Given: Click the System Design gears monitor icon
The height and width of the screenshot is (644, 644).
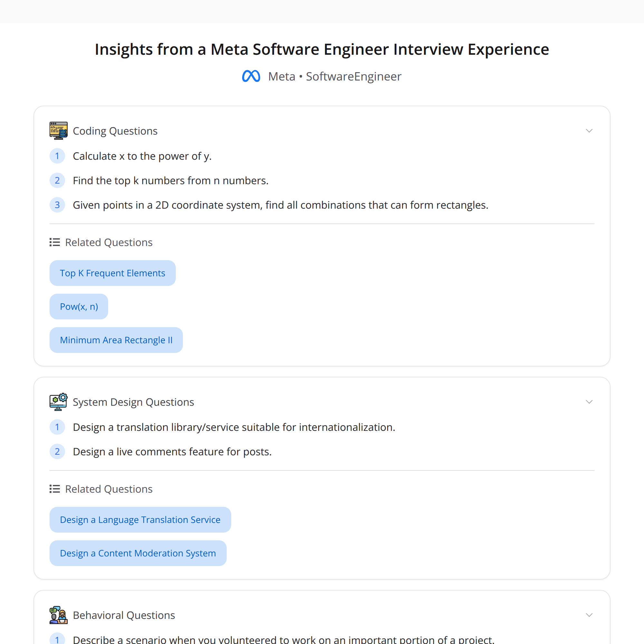Looking at the screenshot, I should pos(58,402).
